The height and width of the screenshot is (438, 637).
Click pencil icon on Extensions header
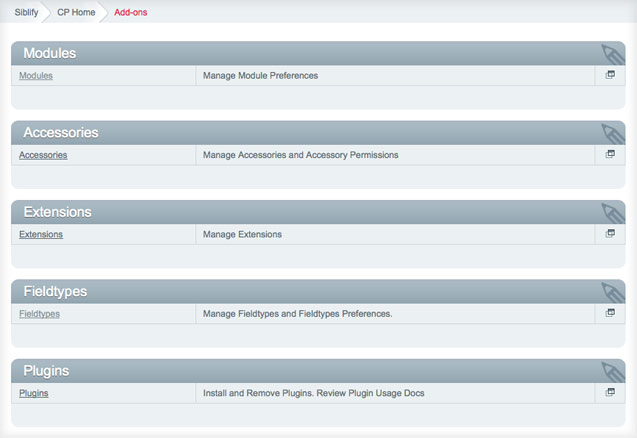(613, 214)
